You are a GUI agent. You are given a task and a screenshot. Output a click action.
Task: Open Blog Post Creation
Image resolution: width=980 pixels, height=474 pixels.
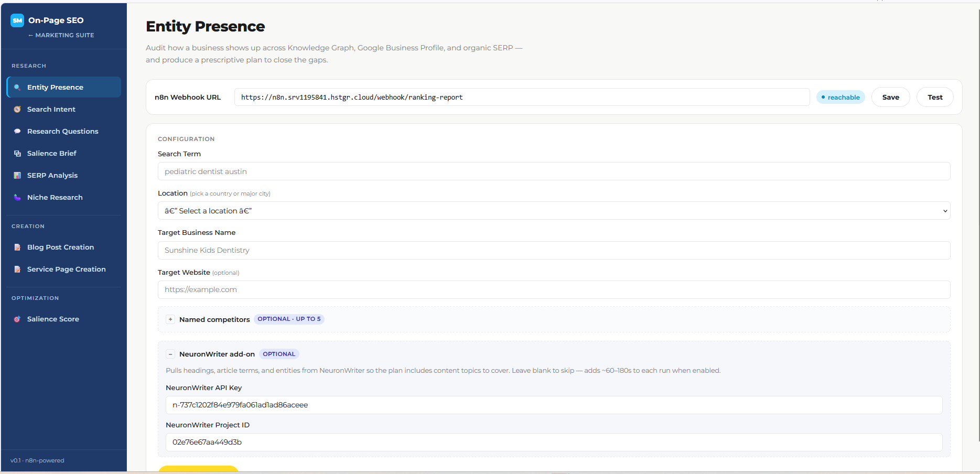[63, 247]
